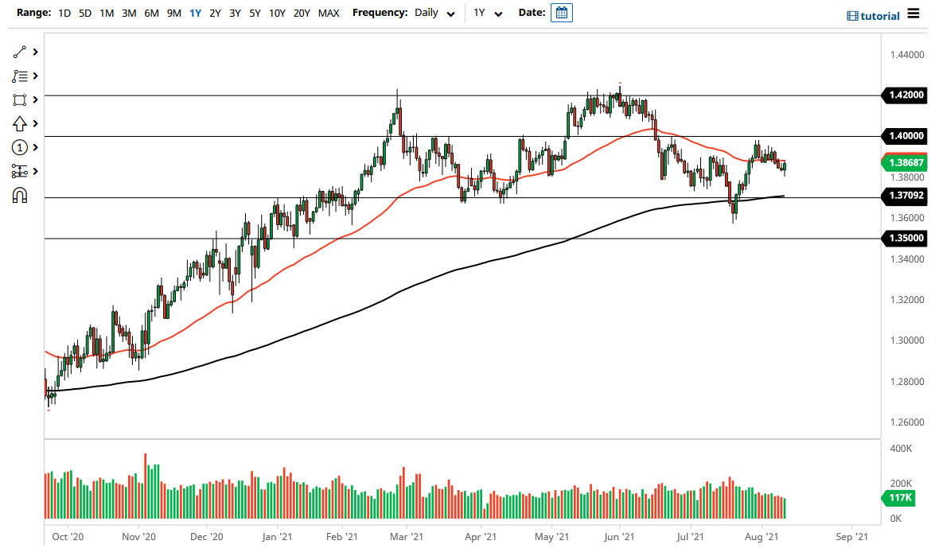Image resolution: width=931 pixels, height=560 pixels.
Task: Toggle the magnet snap mode
Action: (x=20, y=196)
